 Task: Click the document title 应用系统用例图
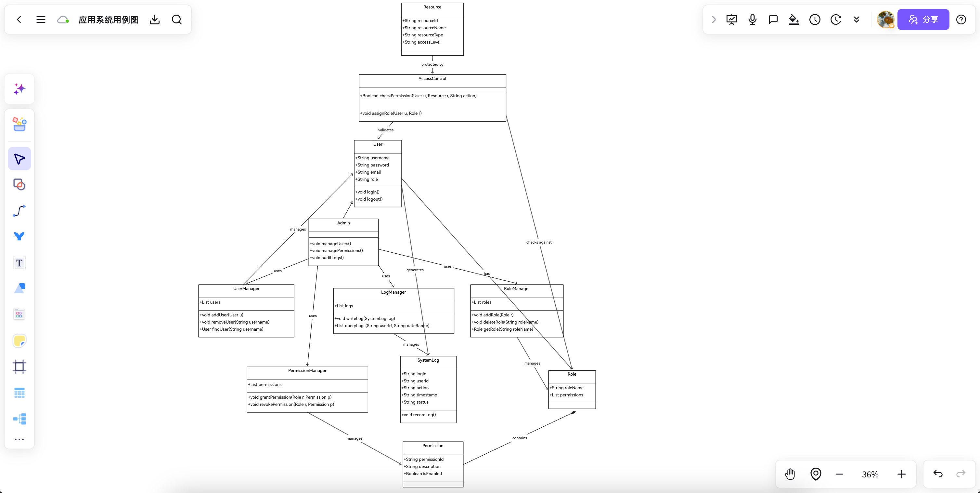(x=109, y=20)
